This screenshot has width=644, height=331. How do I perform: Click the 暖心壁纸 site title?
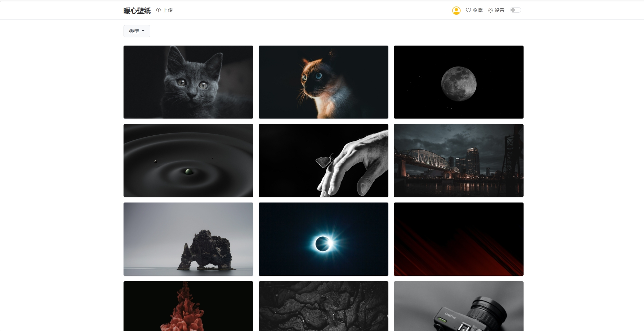tap(137, 11)
